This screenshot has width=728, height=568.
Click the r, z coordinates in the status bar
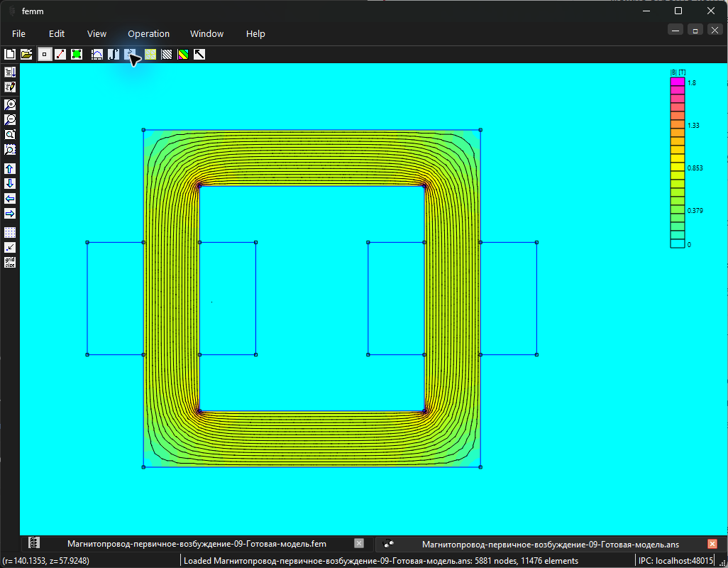[46, 561]
